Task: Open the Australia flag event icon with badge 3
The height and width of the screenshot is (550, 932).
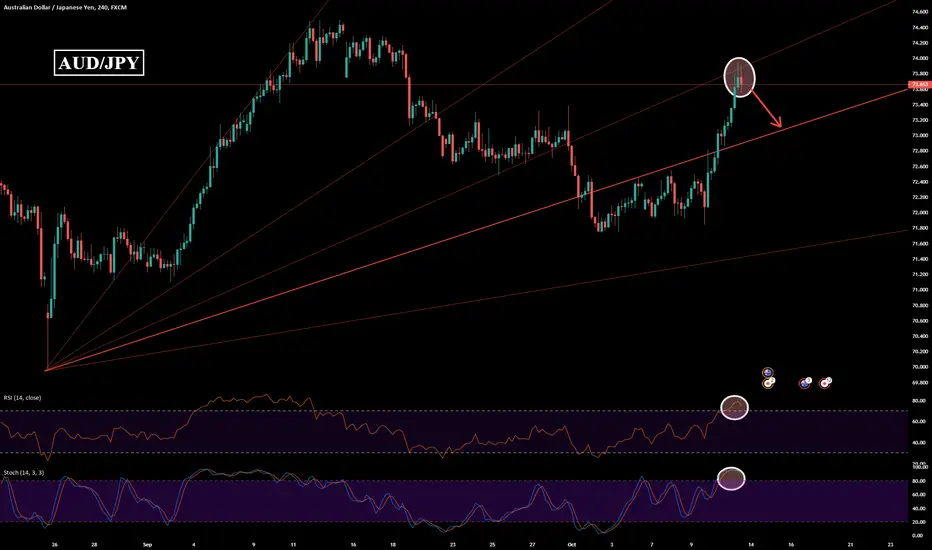Action: tap(805, 384)
